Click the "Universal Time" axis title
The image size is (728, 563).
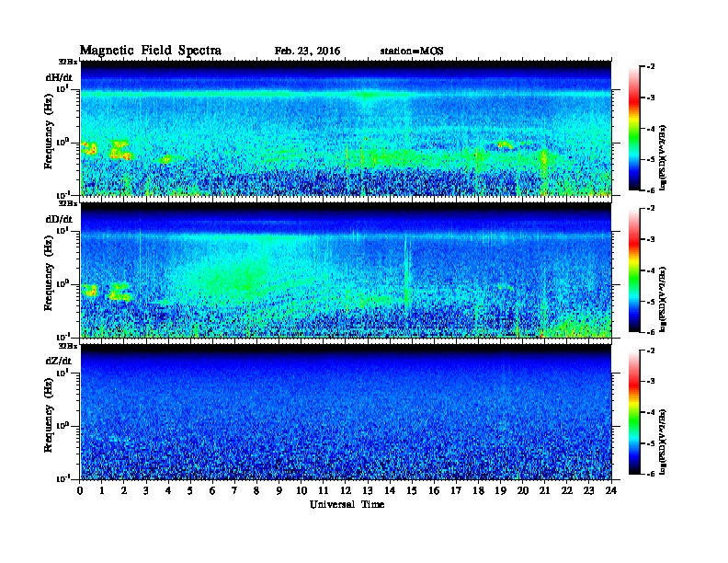(347, 504)
